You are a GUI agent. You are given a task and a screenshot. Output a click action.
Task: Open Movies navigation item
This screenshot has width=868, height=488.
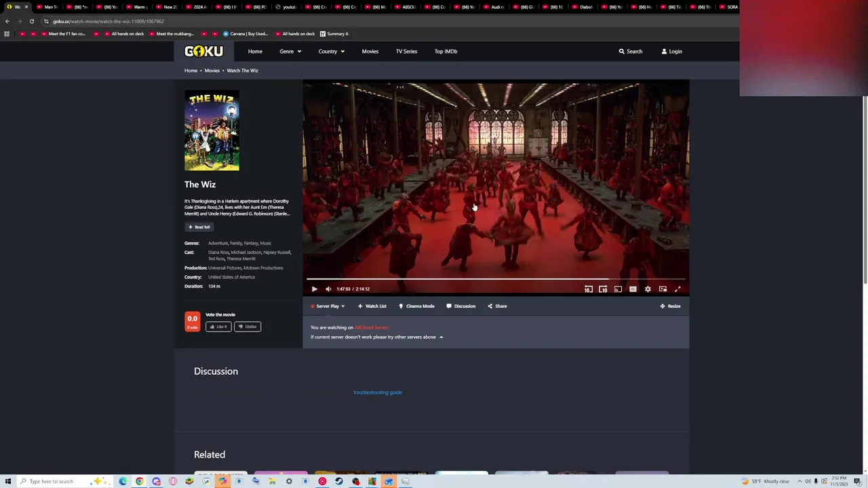pos(370,51)
